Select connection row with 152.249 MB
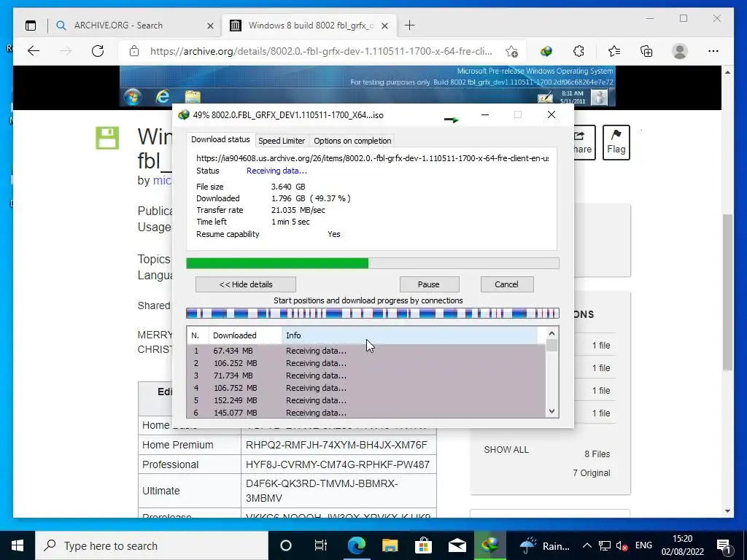747x560 pixels. pyautogui.click(x=366, y=400)
